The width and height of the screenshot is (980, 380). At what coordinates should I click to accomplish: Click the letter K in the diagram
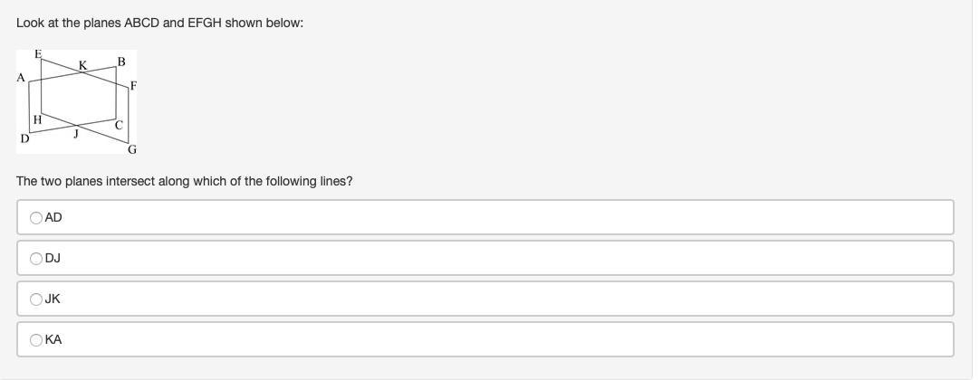82,65
